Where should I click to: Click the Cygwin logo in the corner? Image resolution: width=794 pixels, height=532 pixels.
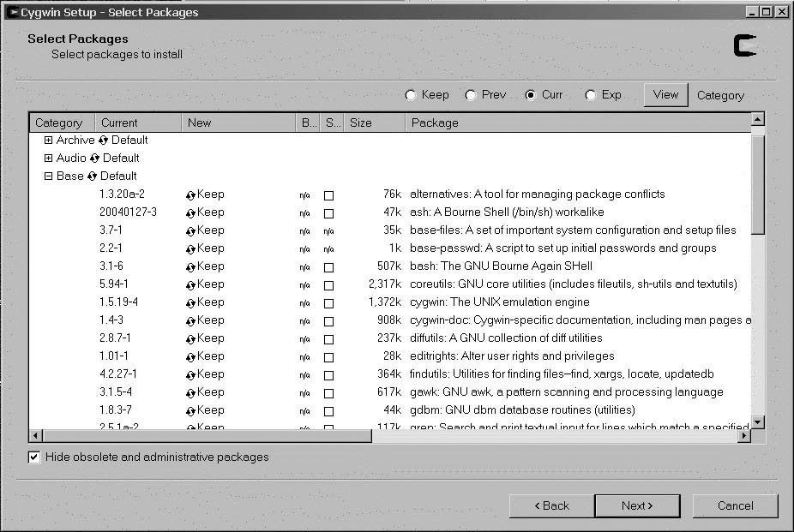745,46
